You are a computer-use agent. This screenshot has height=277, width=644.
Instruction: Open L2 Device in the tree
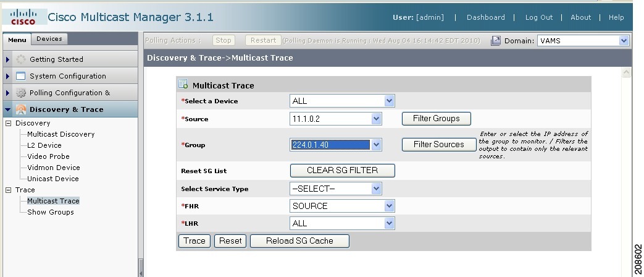pos(44,145)
